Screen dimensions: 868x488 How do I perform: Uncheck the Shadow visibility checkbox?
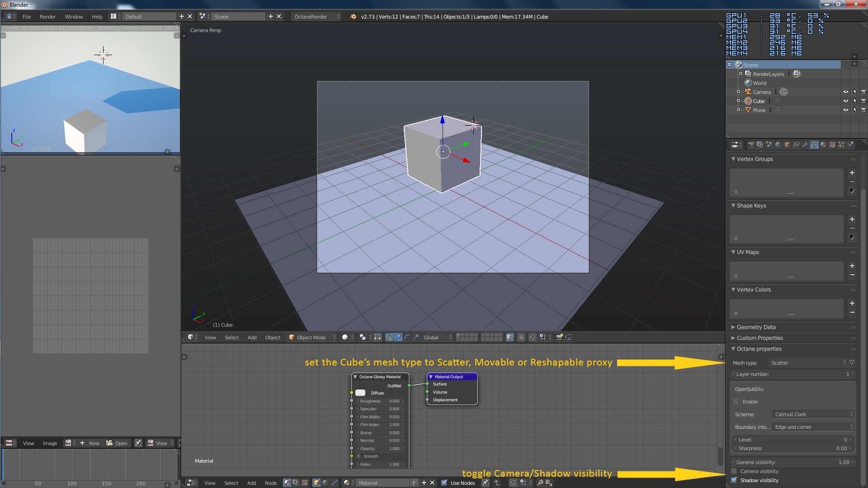click(734, 480)
